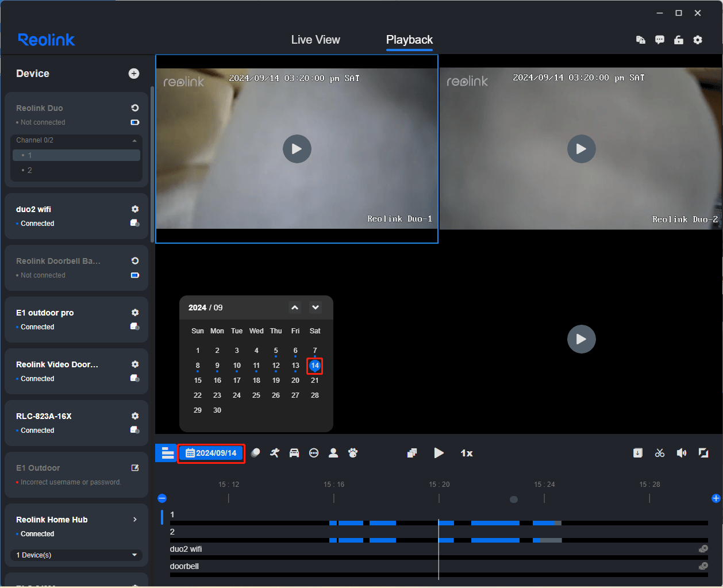
Task: Select September 9 in calendar
Action: 217,366
